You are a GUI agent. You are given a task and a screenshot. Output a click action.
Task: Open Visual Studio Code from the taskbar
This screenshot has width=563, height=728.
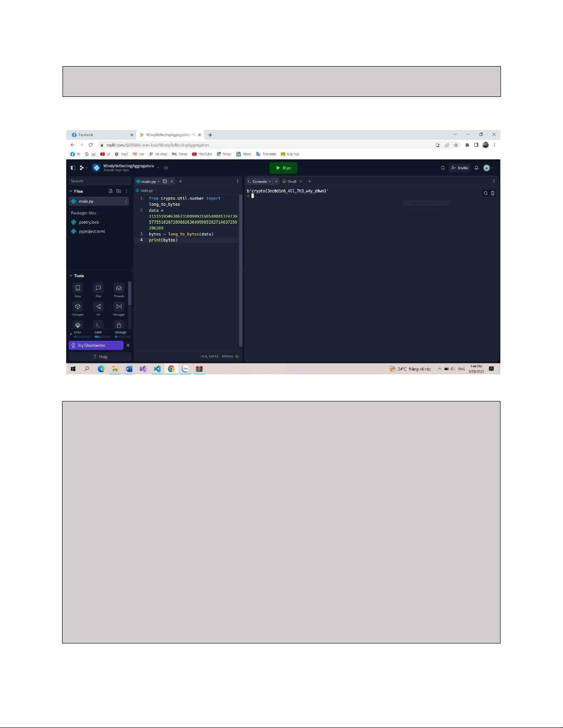(157, 369)
